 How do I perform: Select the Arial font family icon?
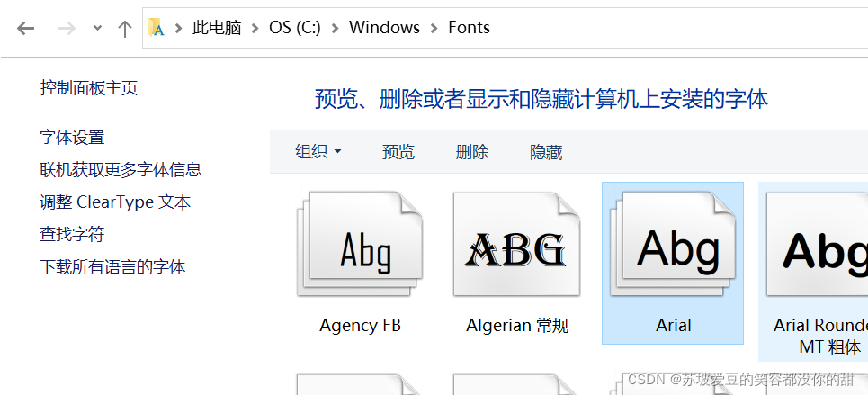pyautogui.click(x=673, y=244)
